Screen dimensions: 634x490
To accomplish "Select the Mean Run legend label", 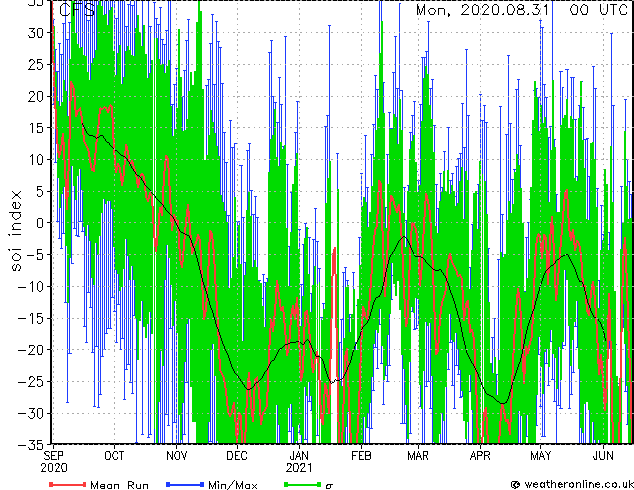I will tap(119, 485).
